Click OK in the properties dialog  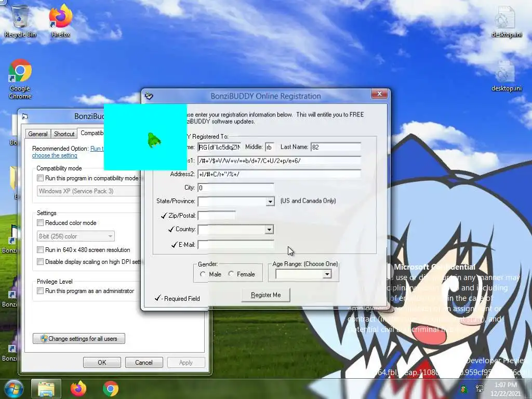pos(102,362)
